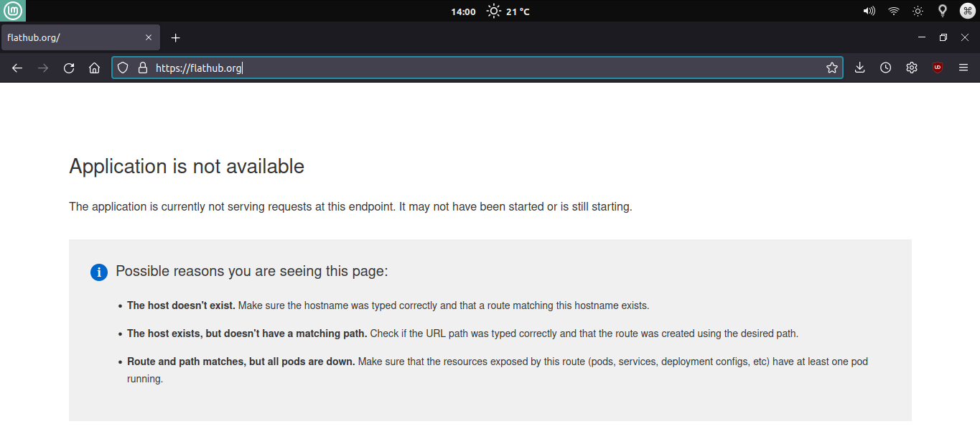Click the forward navigation arrow
The image size is (980, 442).
[42, 68]
